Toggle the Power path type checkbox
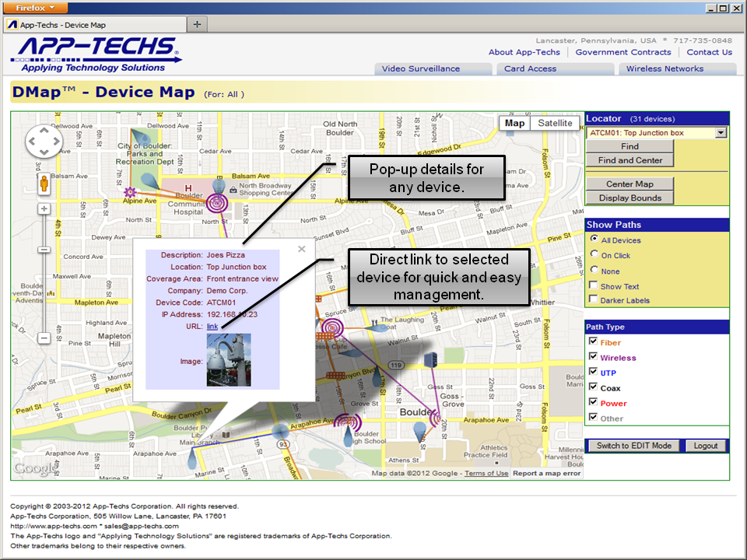The height and width of the screenshot is (560, 747). pyautogui.click(x=593, y=402)
